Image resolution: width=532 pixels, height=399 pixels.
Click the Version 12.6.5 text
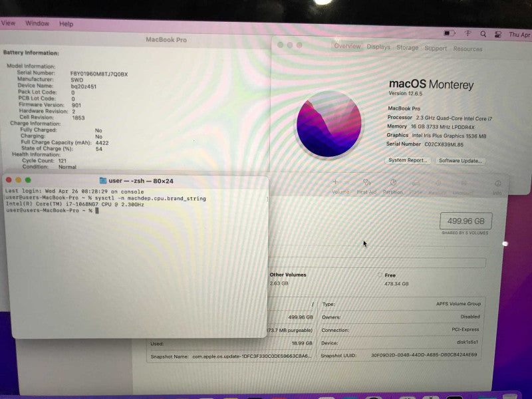406,93
